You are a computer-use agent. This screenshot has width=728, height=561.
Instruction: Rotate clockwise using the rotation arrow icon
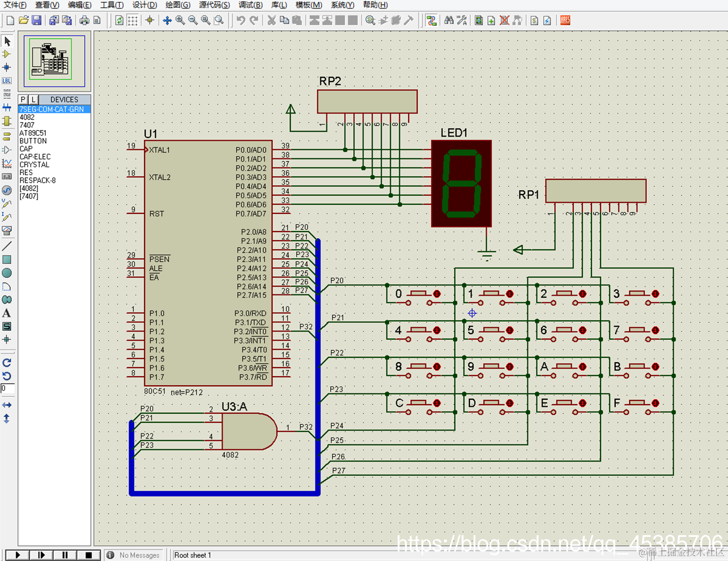[7, 363]
